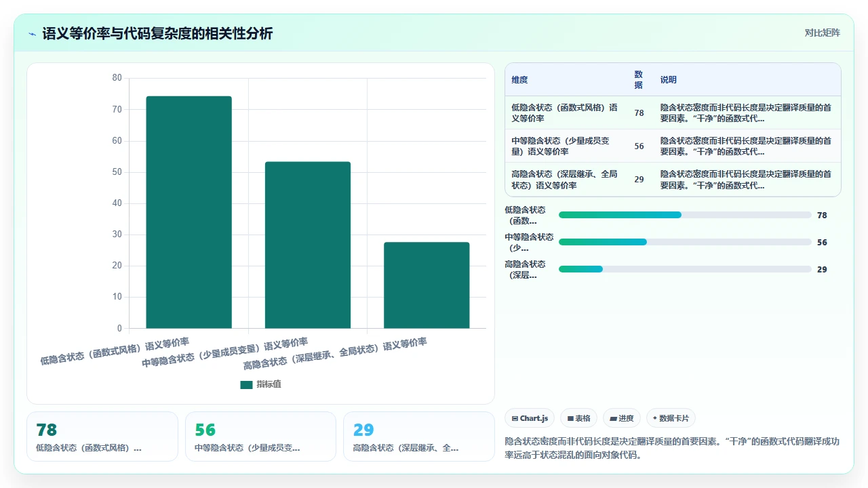Click the 低隐含状态 bar in chart
868x488 pixels.
[189, 212]
